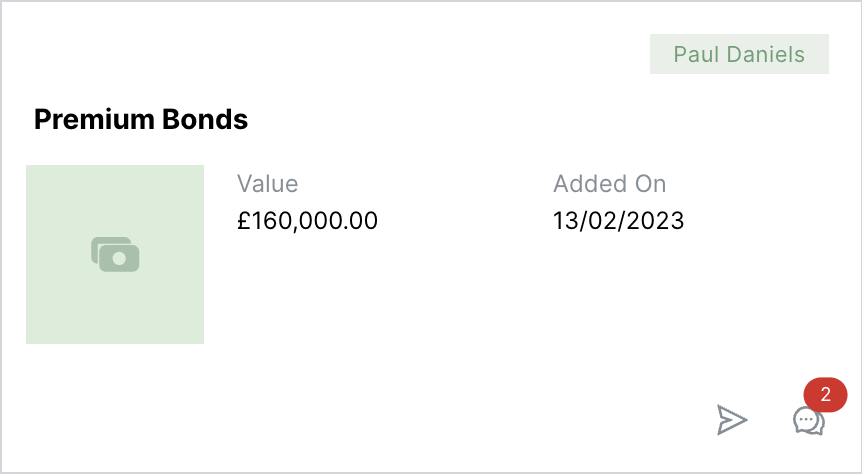Select the 13/02/2023 date
This screenshot has width=862, height=474.
(x=618, y=220)
